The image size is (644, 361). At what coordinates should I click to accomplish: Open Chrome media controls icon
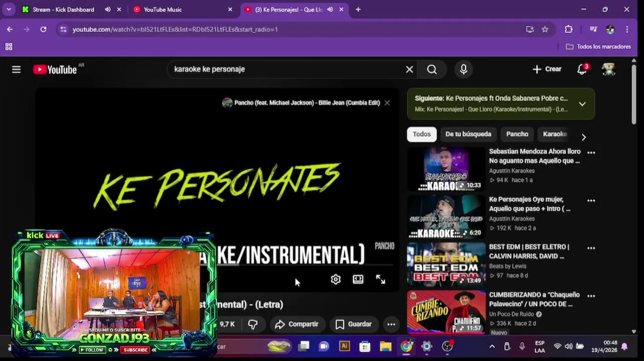point(593,30)
